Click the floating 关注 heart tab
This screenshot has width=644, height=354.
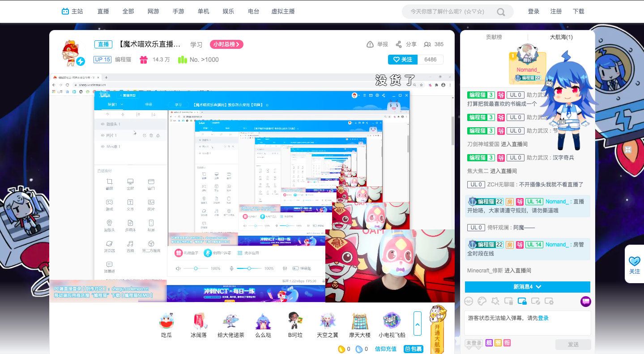[x=635, y=264]
